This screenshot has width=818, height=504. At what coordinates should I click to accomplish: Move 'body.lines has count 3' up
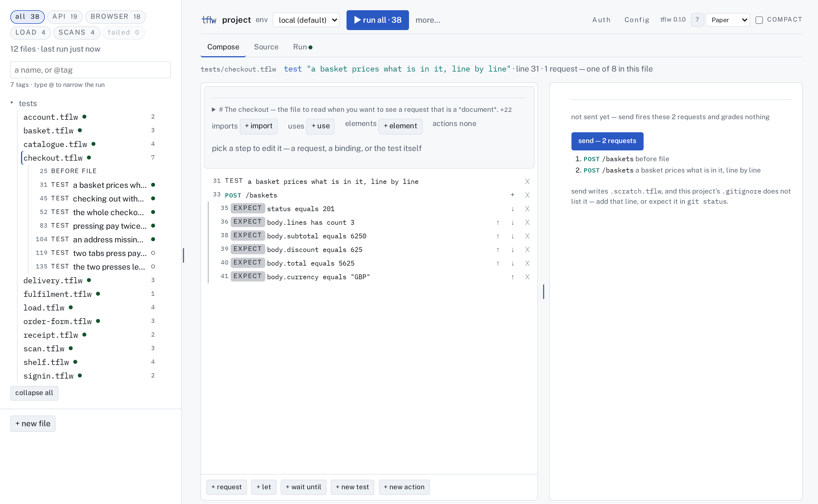[498, 223]
